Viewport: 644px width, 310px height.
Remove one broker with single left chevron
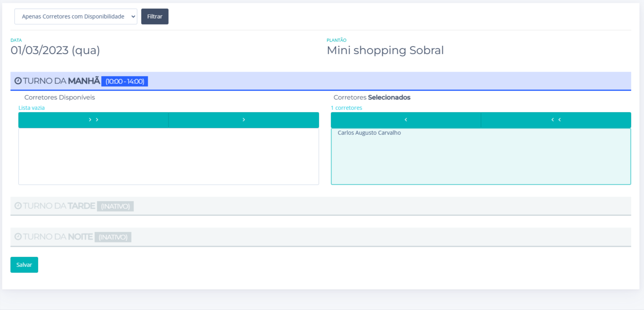click(x=406, y=120)
